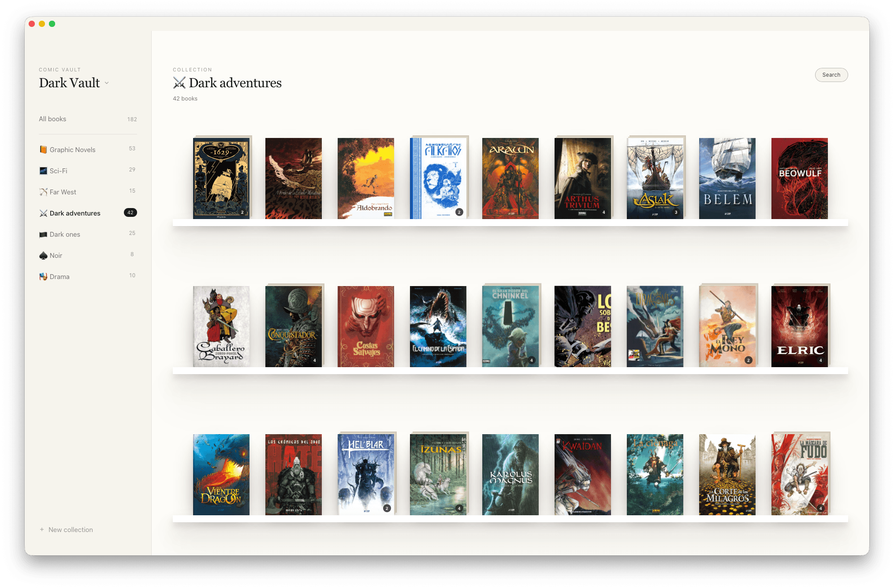Open El Gran Poder del Chninkel cover
Image resolution: width=894 pixels, height=588 pixels.
(x=510, y=327)
